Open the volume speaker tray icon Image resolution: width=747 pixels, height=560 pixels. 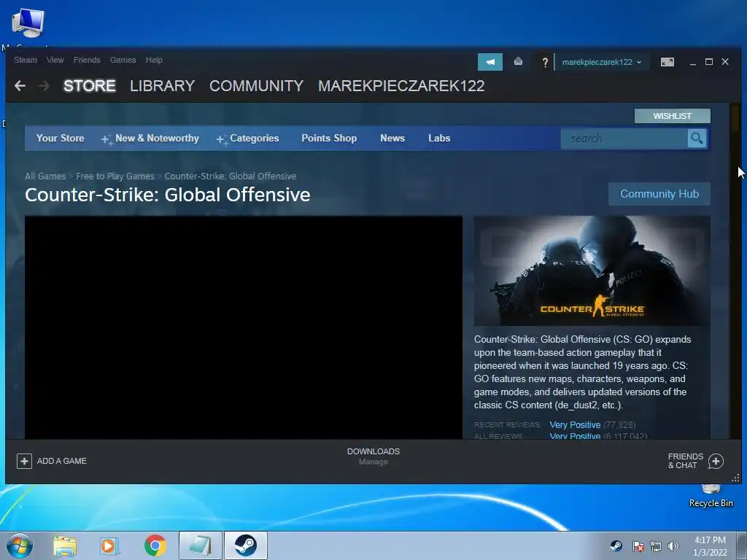(673, 546)
